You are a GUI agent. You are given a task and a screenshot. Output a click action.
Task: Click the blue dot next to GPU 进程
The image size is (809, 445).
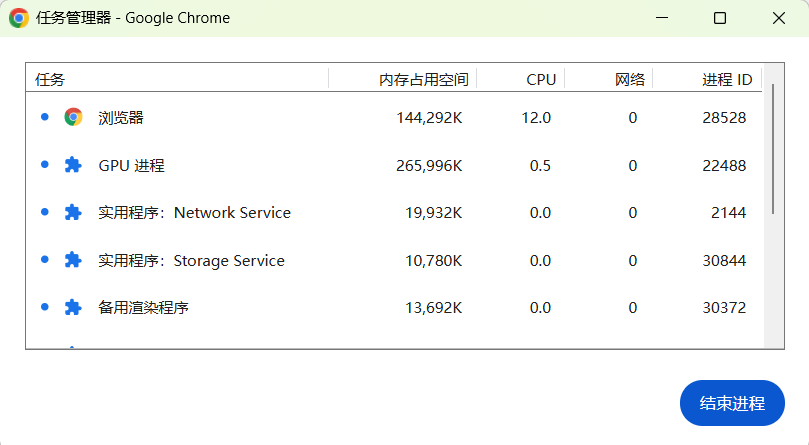click(44, 165)
